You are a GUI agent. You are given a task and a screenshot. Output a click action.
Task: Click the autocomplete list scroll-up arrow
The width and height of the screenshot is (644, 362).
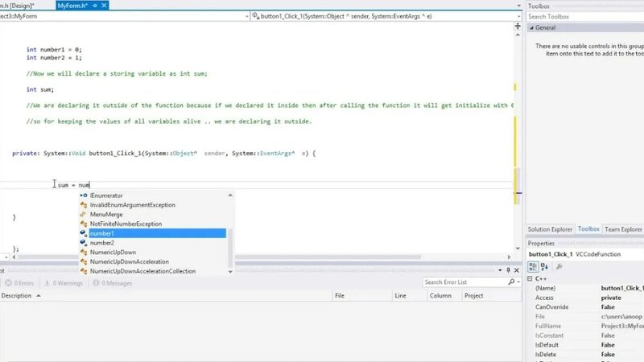[x=230, y=195]
